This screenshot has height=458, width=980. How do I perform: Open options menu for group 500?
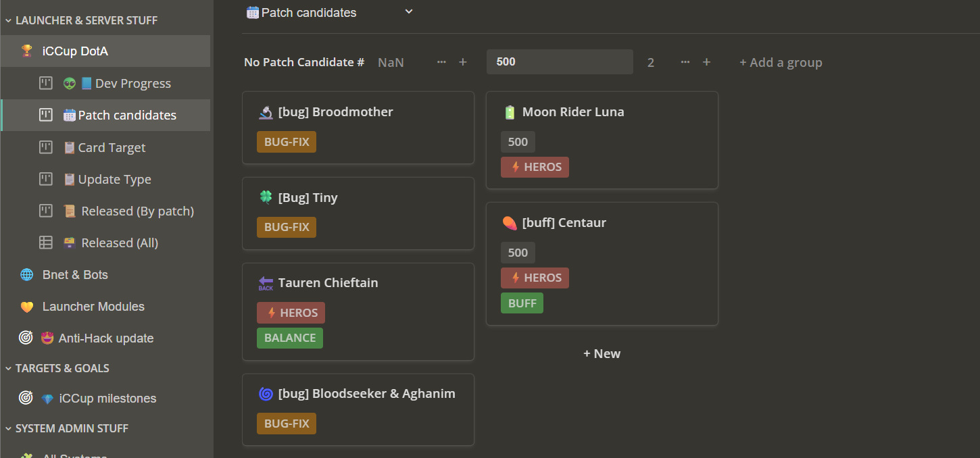point(685,62)
